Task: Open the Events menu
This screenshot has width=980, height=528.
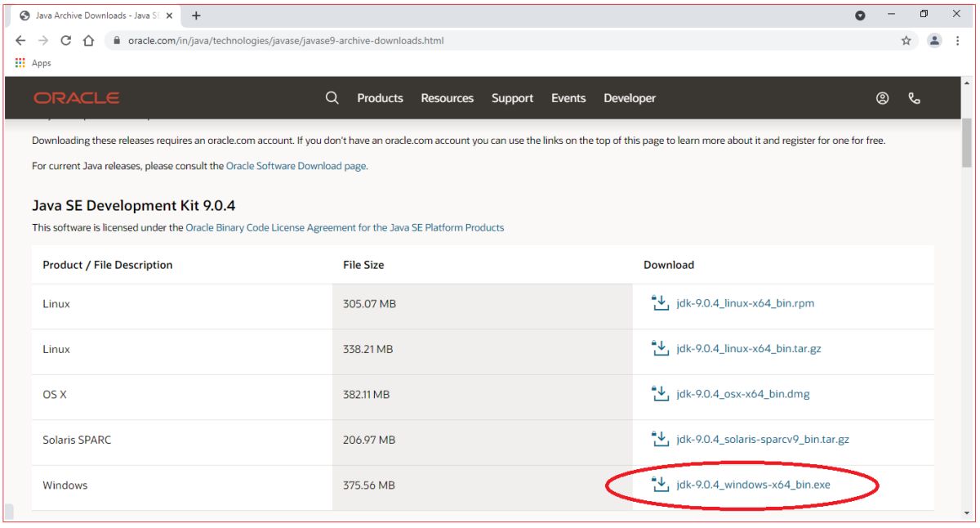Action: point(568,98)
